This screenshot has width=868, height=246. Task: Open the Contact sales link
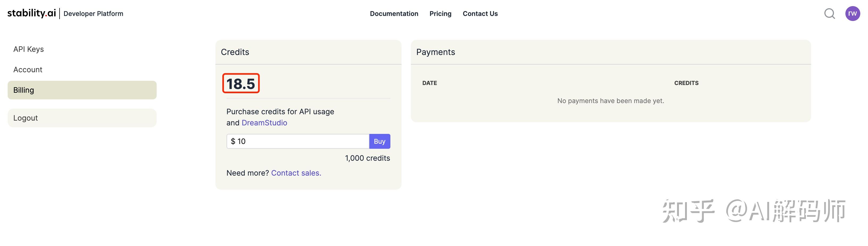point(296,173)
